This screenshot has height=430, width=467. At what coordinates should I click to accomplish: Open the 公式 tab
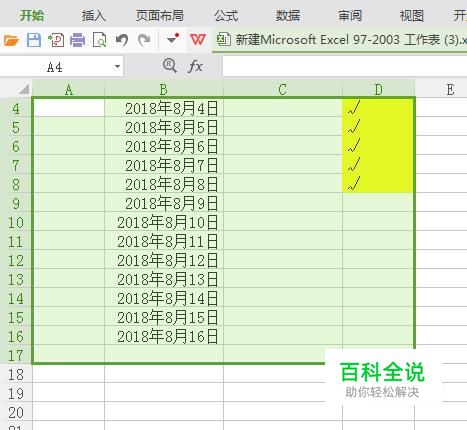click(226, 15)
